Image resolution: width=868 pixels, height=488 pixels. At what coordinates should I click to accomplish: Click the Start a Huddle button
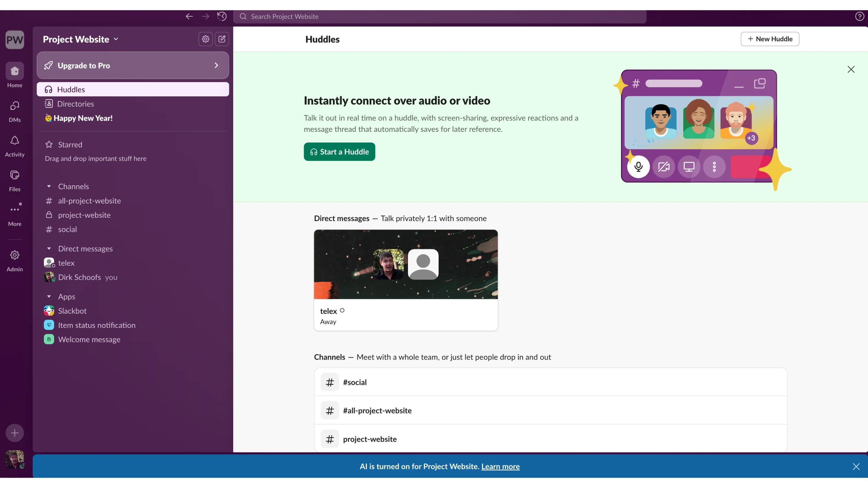coord(339,151)
